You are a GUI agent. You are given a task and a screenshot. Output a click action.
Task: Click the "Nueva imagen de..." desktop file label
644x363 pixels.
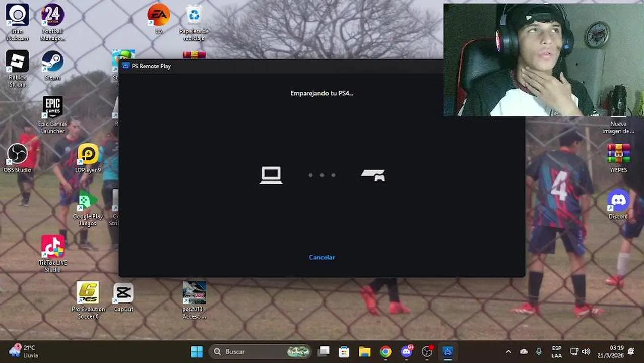(x=618, y=127)
